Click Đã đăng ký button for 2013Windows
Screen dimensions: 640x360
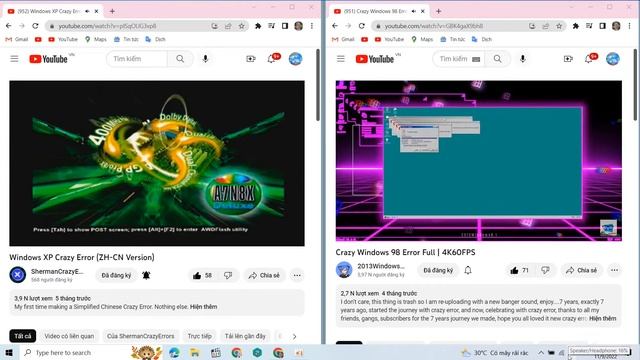point(438,270)
